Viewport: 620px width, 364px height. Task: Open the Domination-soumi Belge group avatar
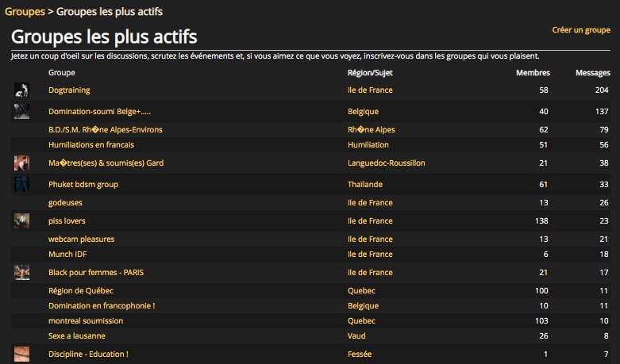click(x=21, y=111)
